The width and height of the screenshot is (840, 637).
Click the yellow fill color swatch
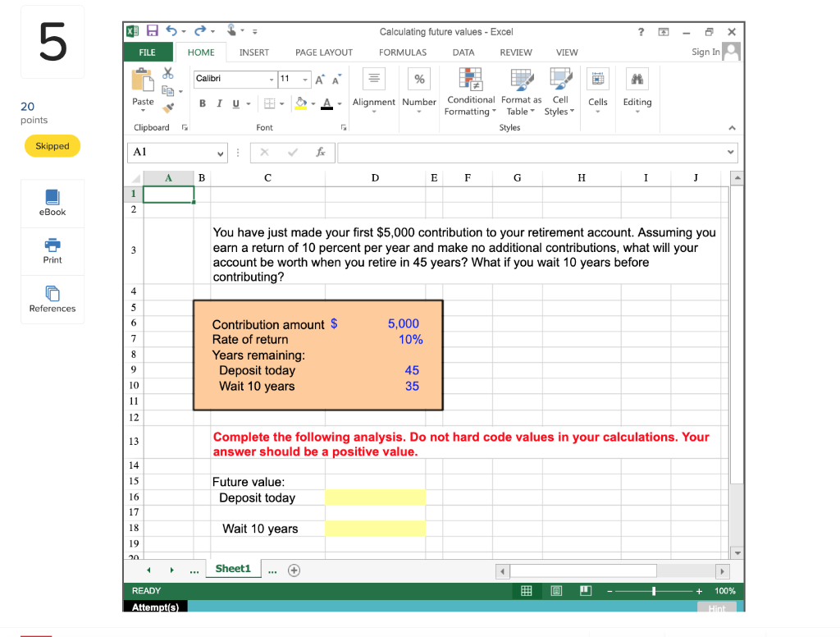(x=300, y=103)
